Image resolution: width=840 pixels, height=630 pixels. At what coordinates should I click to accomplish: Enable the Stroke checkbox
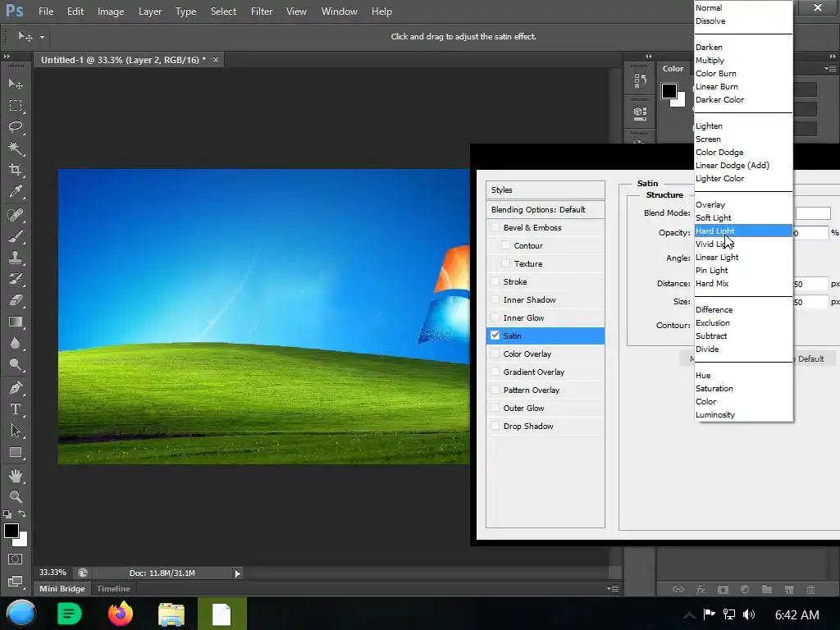[x=495, y=281]
